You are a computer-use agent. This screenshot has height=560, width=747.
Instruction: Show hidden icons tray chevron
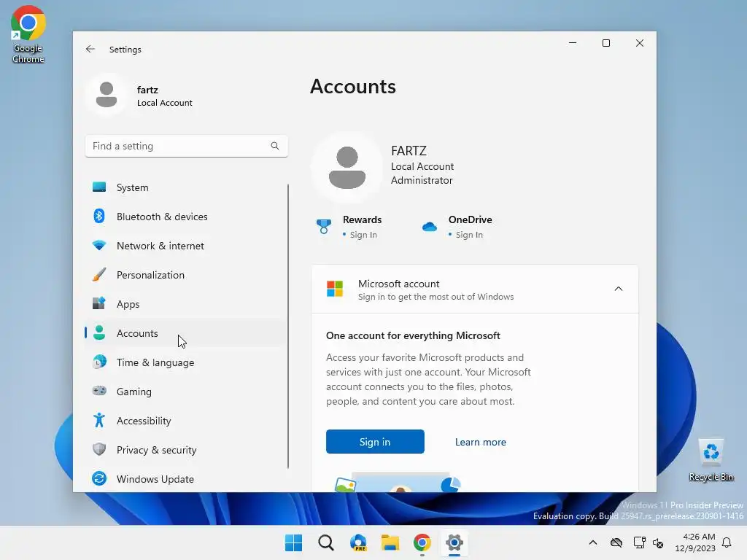(x=592, y=542)
